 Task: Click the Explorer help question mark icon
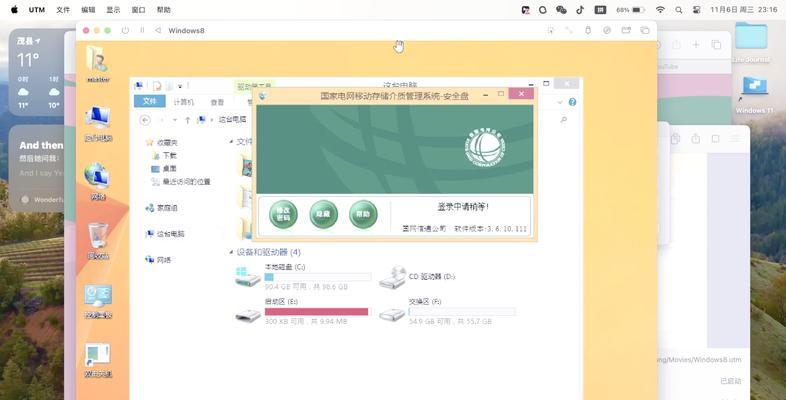click(x=572, y=102)
